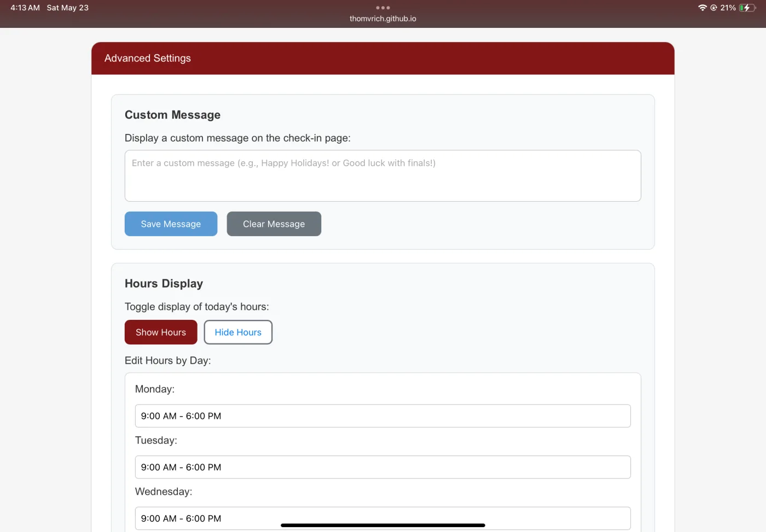Screen dimensions: 766x532
Task: Tap the three-dot multitasking menu icon
Action: click(x=383, y=8)
